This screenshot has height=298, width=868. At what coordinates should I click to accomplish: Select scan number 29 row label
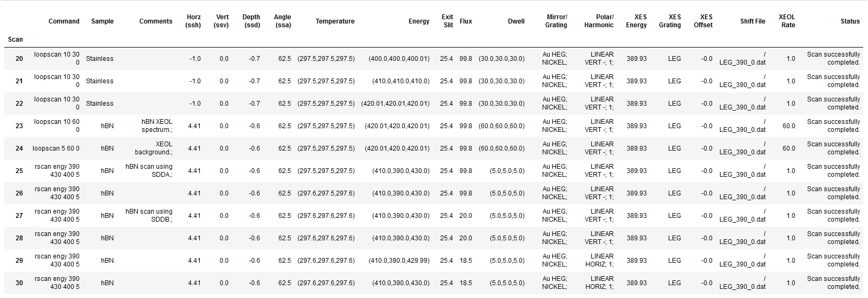point(19,261)
